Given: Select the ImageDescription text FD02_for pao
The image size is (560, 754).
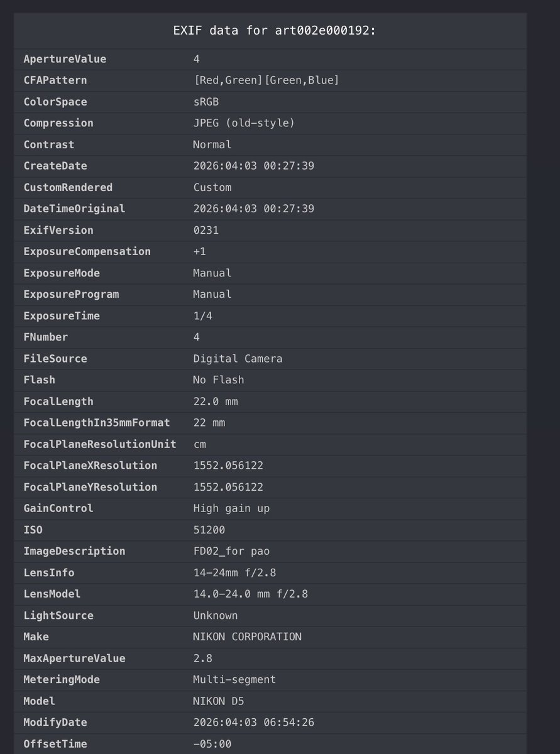Looking at the screenshot, I should (231, 551).
